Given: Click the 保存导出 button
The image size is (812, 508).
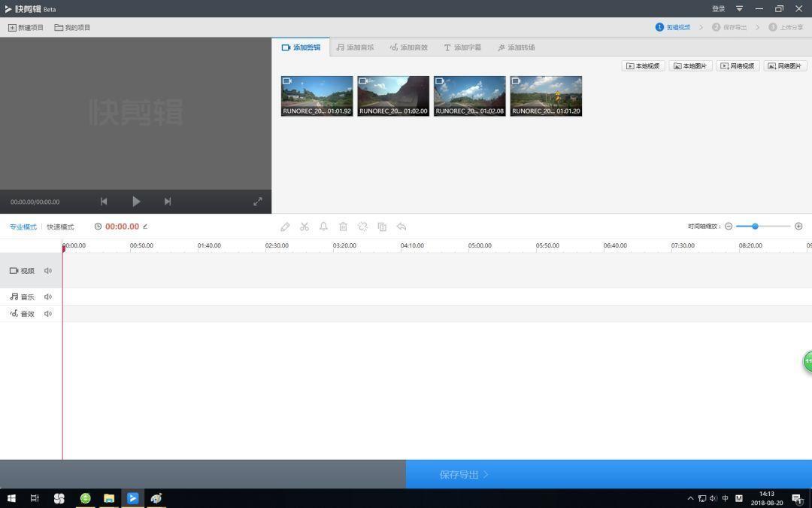Looking at the screenshot, I should click(464, 474).
